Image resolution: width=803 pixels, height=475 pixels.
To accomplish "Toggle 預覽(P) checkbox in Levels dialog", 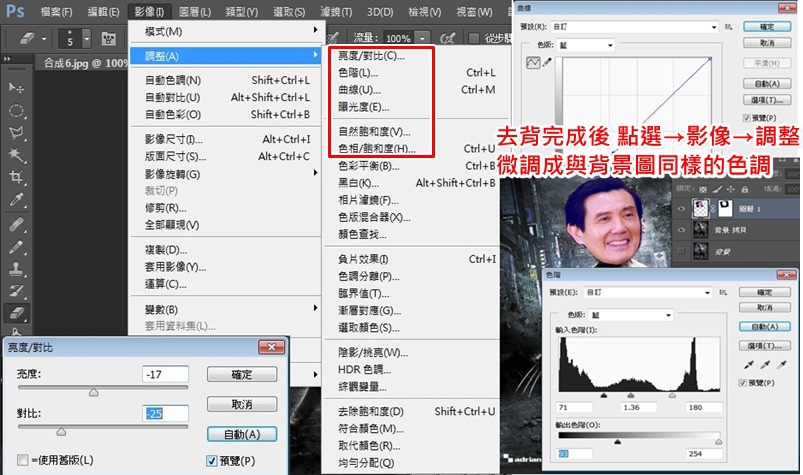I will click(x=743, y=383).
